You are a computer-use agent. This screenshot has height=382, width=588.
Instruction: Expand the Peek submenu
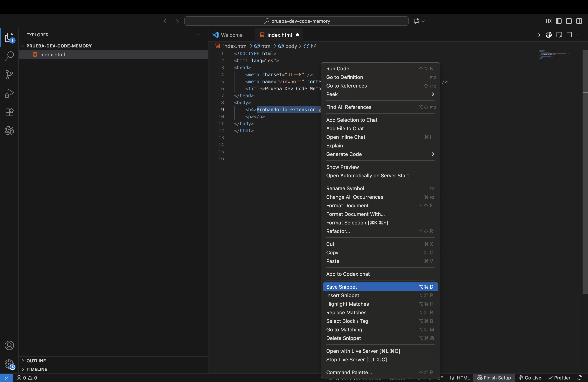click(x=380, y=94)
